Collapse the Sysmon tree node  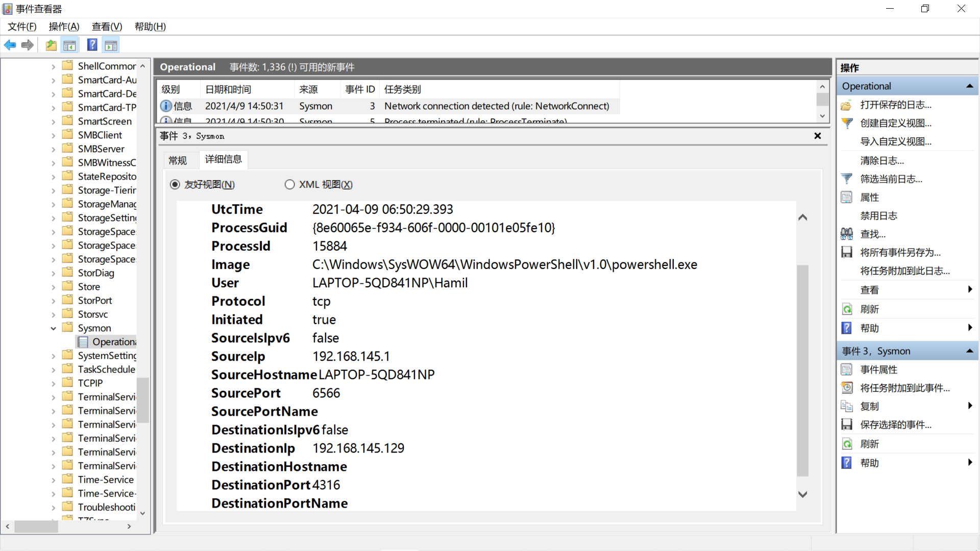(x=54, y=329)
